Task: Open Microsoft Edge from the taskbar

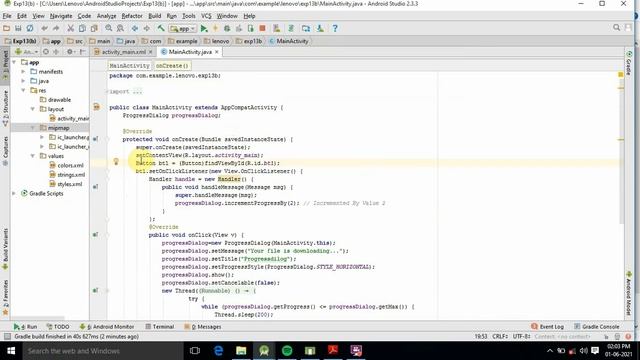Action: tap(218, 351)
